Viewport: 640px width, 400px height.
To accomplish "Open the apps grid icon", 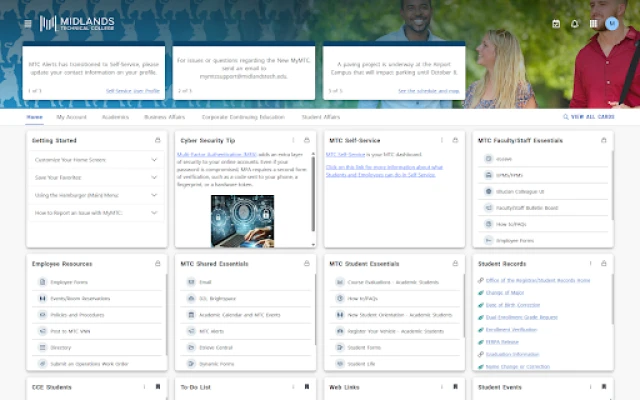I will point(593,23).
